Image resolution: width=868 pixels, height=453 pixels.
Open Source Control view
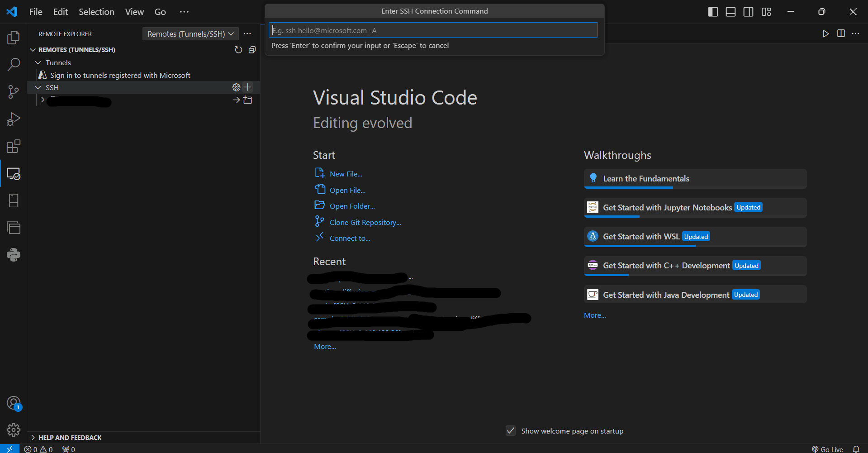tap(14, 92)
